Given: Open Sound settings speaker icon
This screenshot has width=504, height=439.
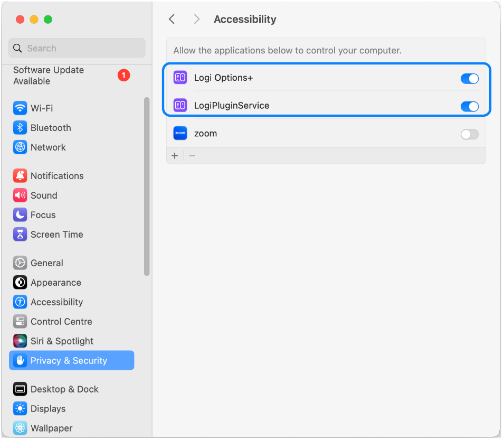Looking at the screenshot, I should point(20,195).
